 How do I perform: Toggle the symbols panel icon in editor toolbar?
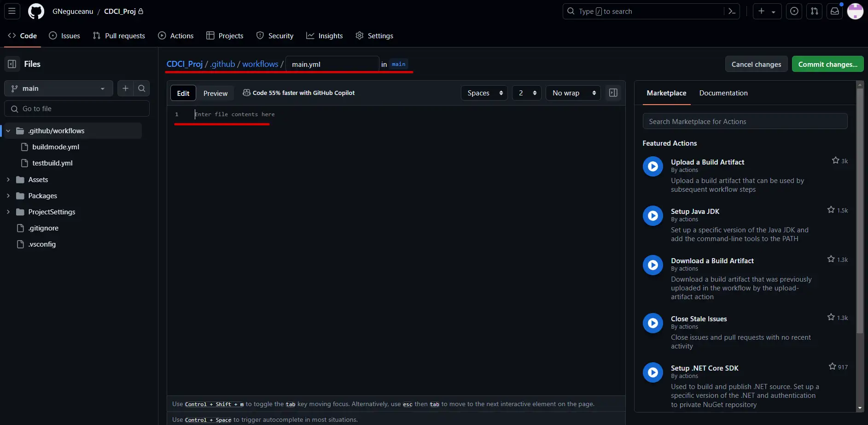click(x=613, y=93)
